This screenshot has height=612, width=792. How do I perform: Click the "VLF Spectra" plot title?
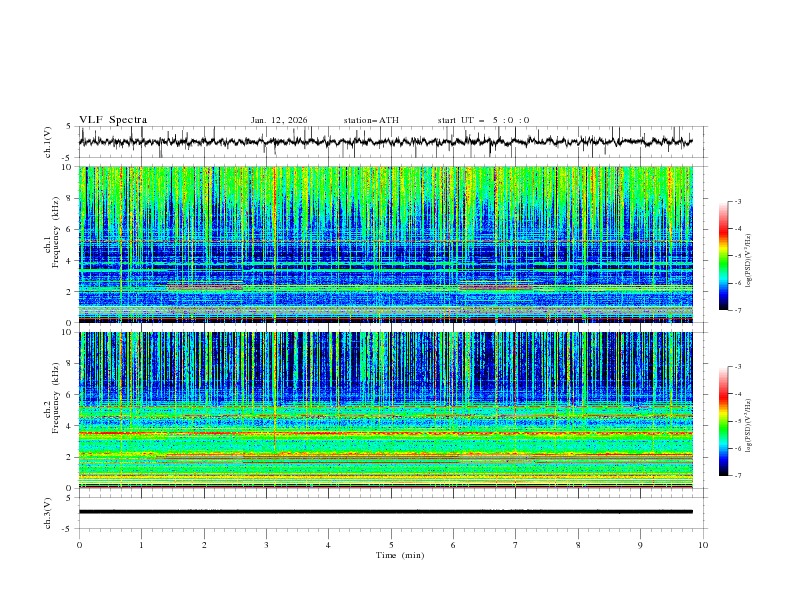(113, 120)
